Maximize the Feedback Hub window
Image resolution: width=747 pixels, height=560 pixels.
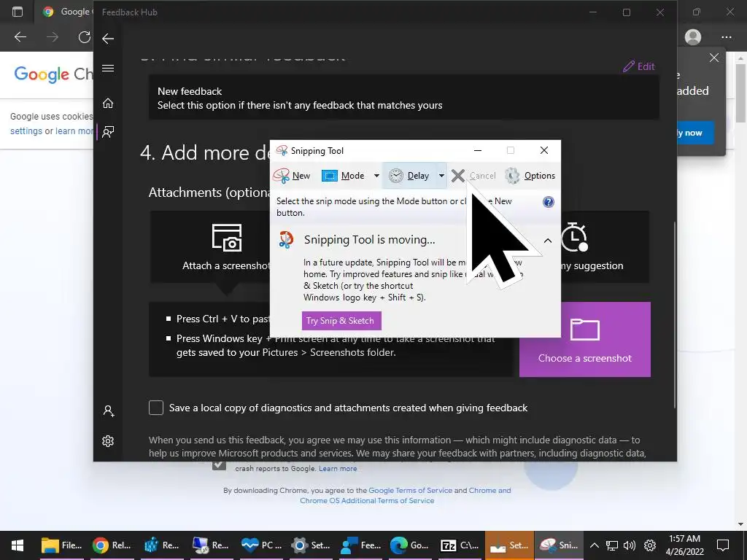click(627, 12)
